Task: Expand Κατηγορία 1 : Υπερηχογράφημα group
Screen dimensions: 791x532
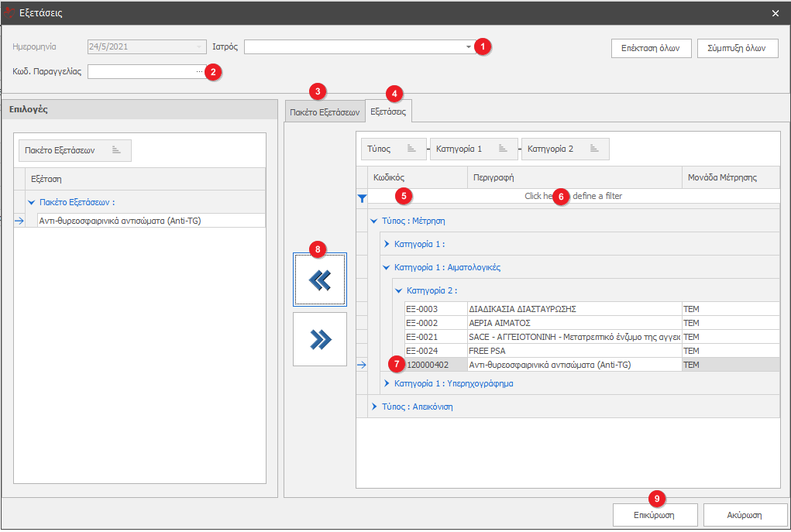Action: pyautogui.click(x=387, y=383)
